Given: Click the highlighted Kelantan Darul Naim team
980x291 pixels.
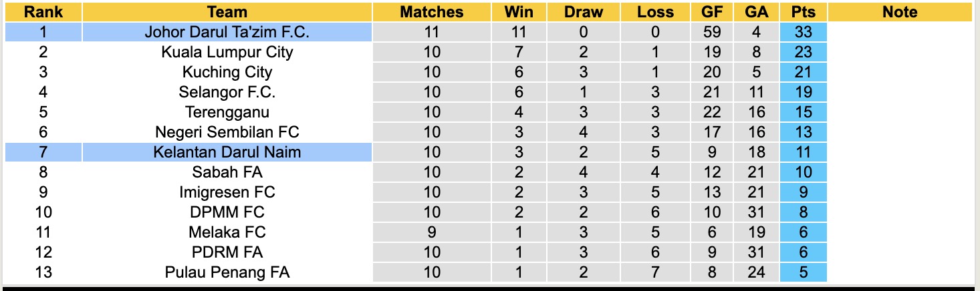Looking at the screenshot, I should (x=227, y=152).
